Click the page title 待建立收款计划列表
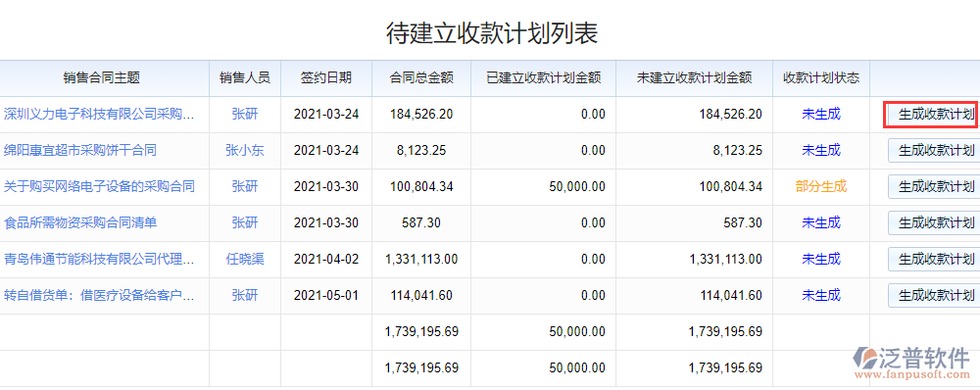The image size is (980, 390). click(x=492, y=33)
